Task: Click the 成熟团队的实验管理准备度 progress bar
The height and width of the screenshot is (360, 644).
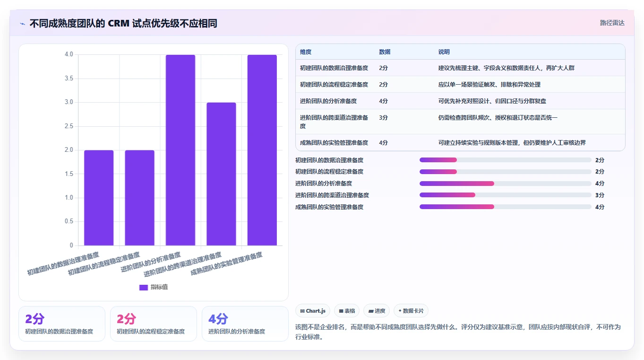Action: coord(506,207)
